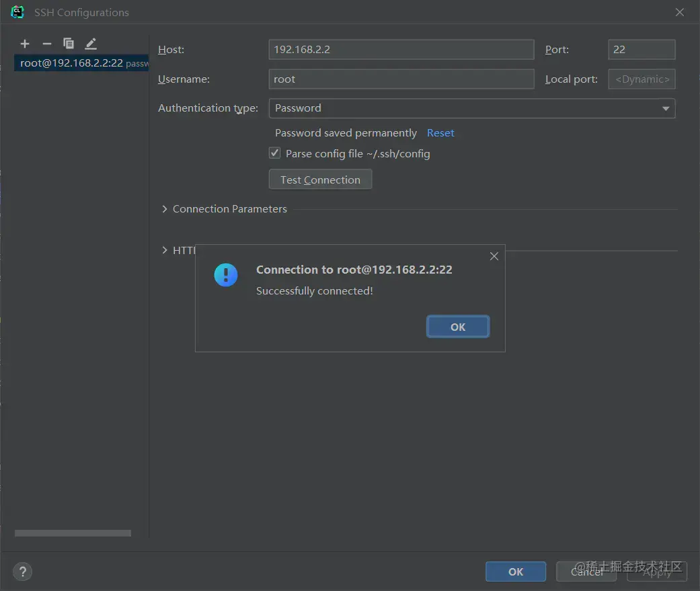
Task: Close the SSH Configurations window
Action: [x=679, y=12]
